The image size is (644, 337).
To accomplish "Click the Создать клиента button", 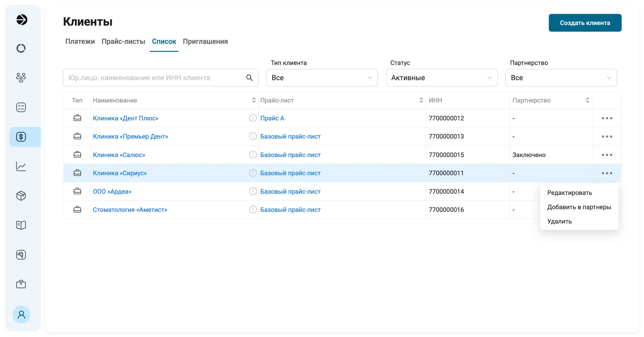I will click(x=585, y=23).
